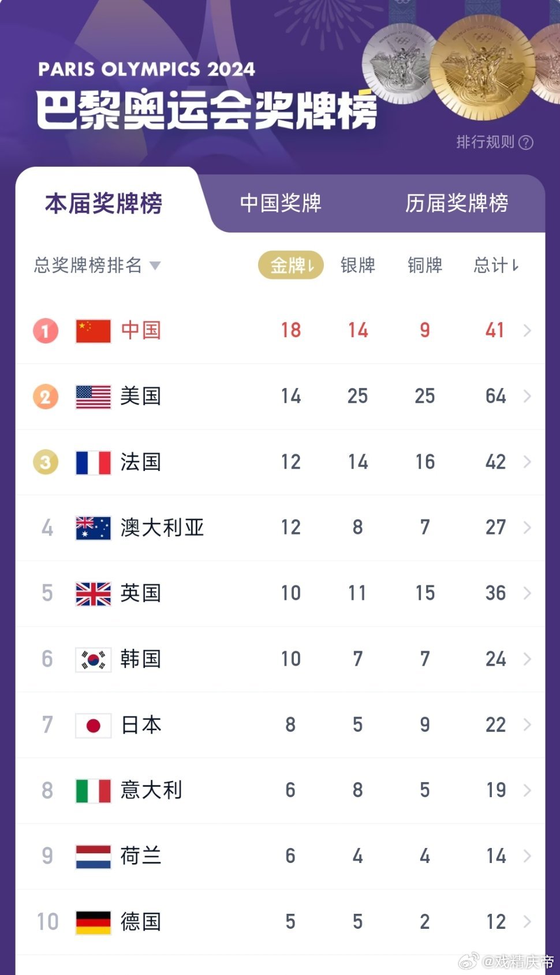Image resolution: width=560 pixels, height=975 pixels.
Task: Expand Italy's row with the right chevron
Action: coord(527,790)
